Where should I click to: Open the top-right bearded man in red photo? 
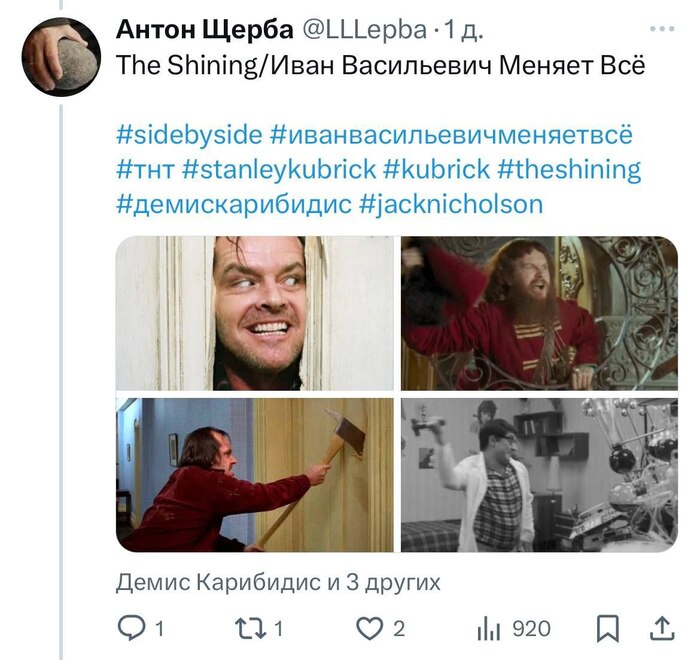pyautogui.click(x=539, y=313)
